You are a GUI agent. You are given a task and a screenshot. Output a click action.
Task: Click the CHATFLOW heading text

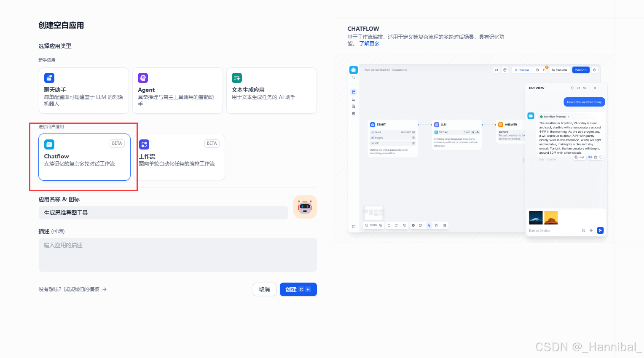pos(363,29)
